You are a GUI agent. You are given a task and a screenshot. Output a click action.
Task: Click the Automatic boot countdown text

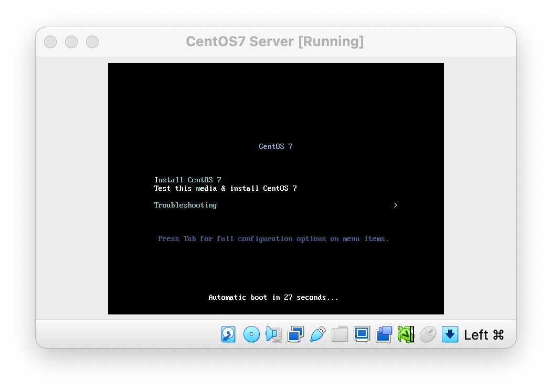[x=273, y=298]
